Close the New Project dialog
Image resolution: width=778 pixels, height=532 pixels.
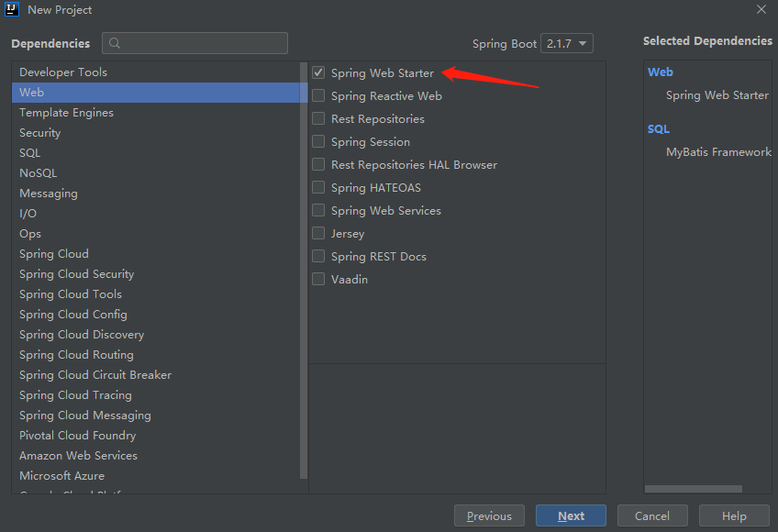(761, 10)
